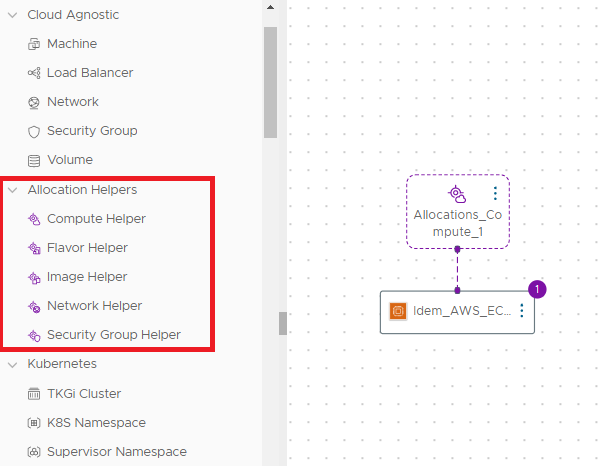Select the Flavor Helper label
The height and width of the screenshot is (466, 608).
(87, 248)
